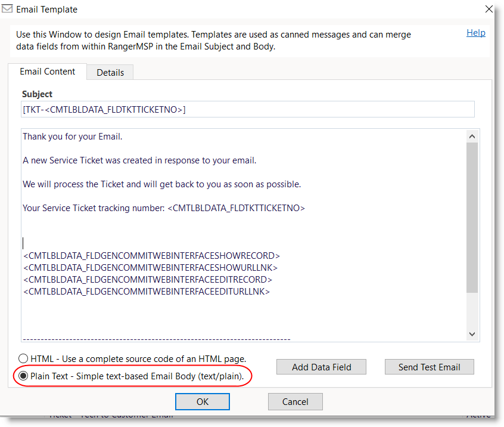Click inside the Subject field

[247, 109]
